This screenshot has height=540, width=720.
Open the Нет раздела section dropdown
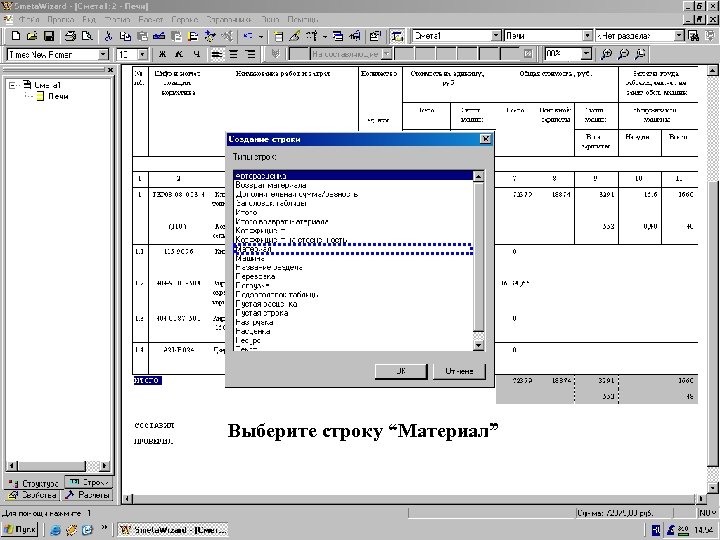pos(679,36)
